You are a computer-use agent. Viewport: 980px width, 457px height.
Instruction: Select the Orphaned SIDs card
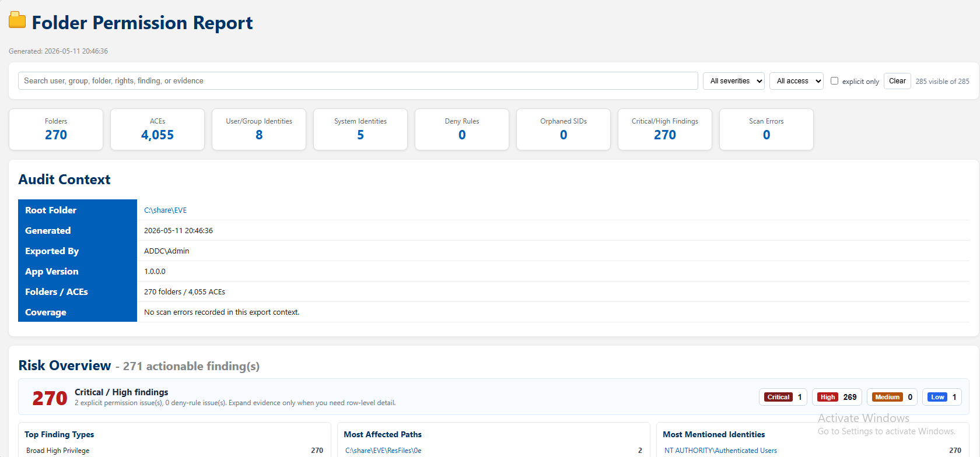click(x=563, y=129)
